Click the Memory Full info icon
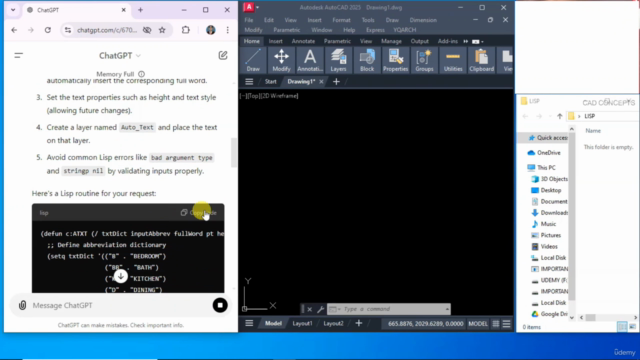The width and height of the screenshot is (640, 360). [141, 74]
